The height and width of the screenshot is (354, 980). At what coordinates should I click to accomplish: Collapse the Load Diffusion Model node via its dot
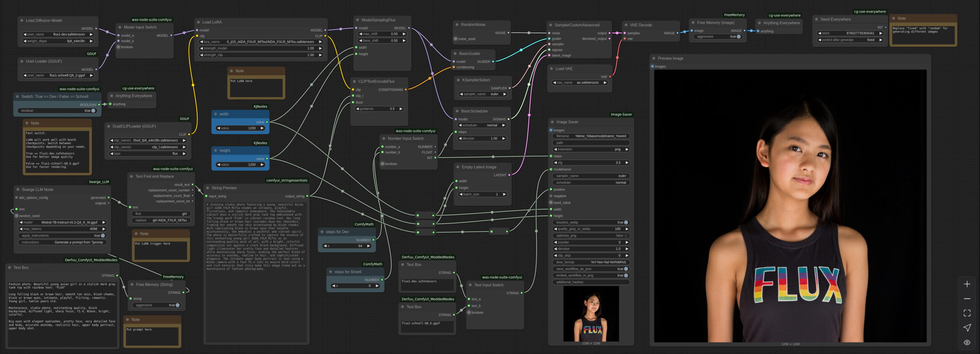[21, 21]
